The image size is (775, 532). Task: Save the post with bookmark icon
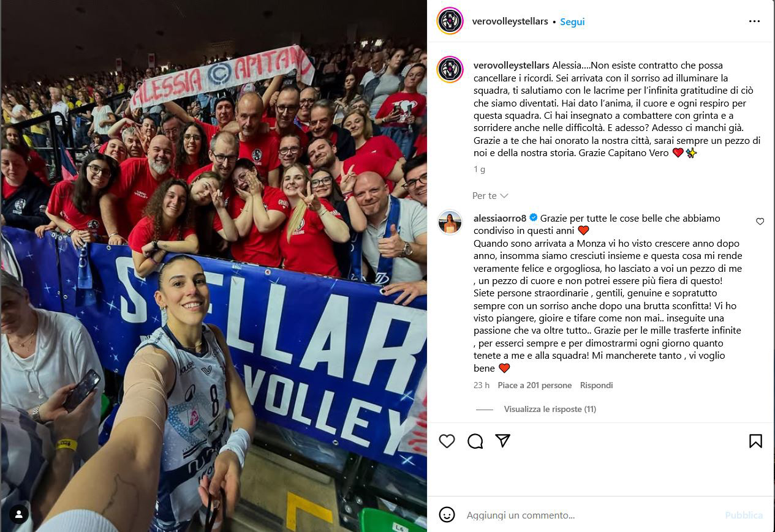[x=756, y=441]
